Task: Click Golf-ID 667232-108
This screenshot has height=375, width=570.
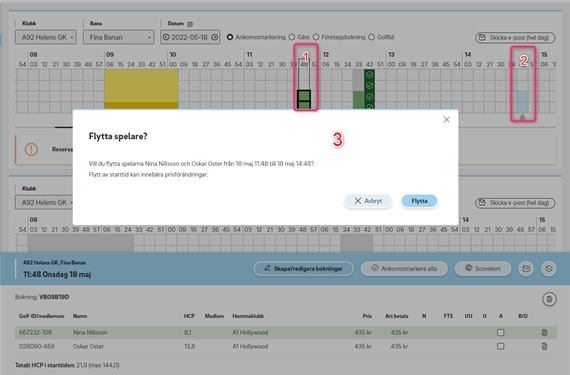Action: (x=35, y=332)
